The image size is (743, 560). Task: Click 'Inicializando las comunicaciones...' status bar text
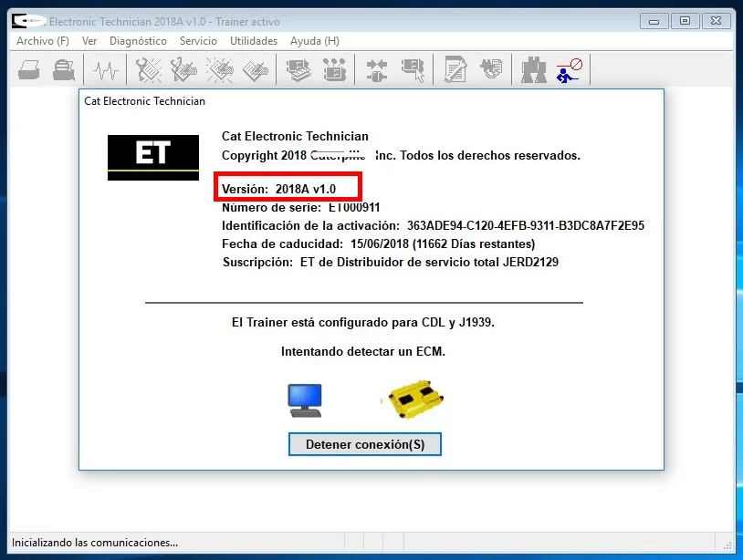point(95,543)
